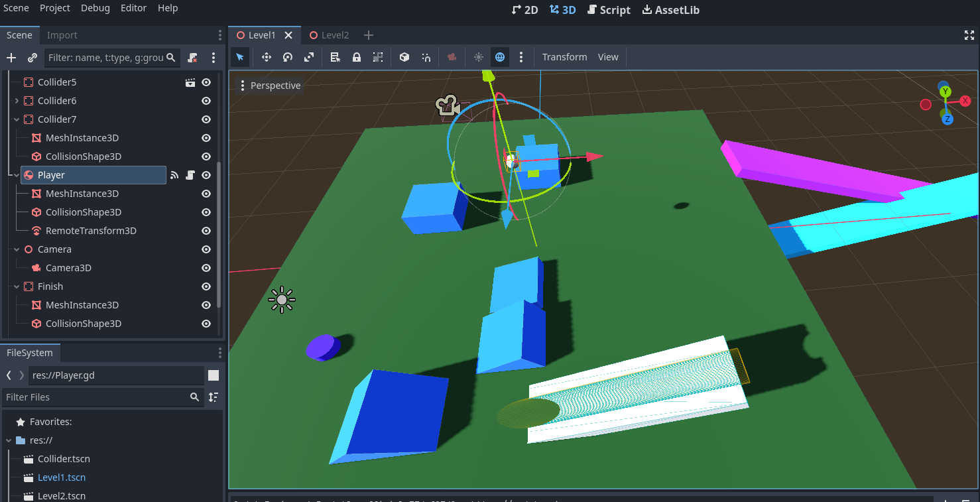Open the Help menu
The height and width of the screenshot is (502, 980).
coord(168,8)
